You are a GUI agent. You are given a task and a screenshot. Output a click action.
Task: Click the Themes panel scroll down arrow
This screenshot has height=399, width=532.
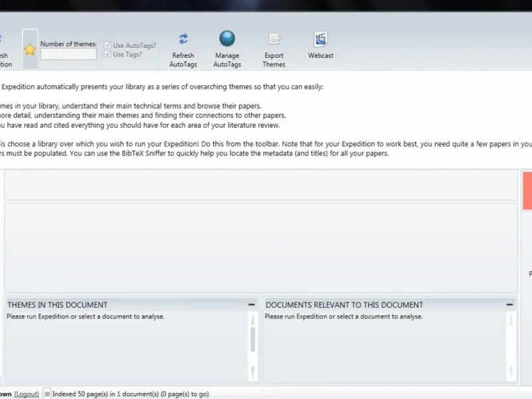coord(253,372)
